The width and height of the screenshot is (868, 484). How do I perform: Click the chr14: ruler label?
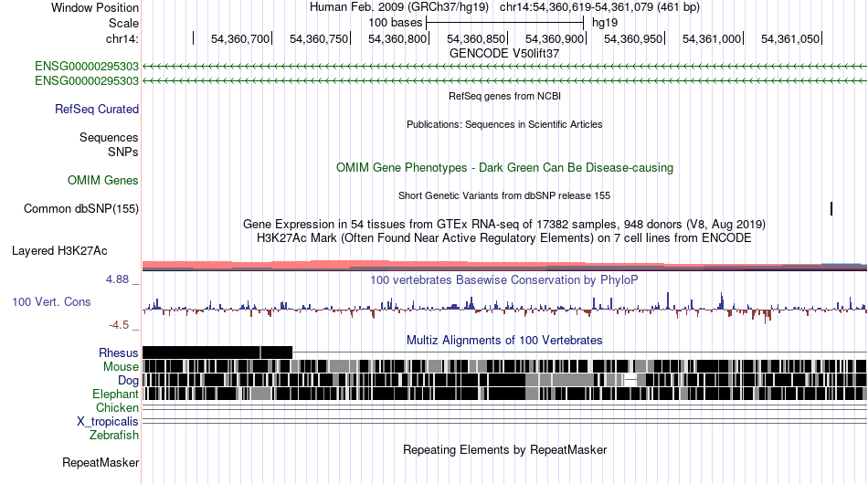pyautogui.click(x=122, y=38)
